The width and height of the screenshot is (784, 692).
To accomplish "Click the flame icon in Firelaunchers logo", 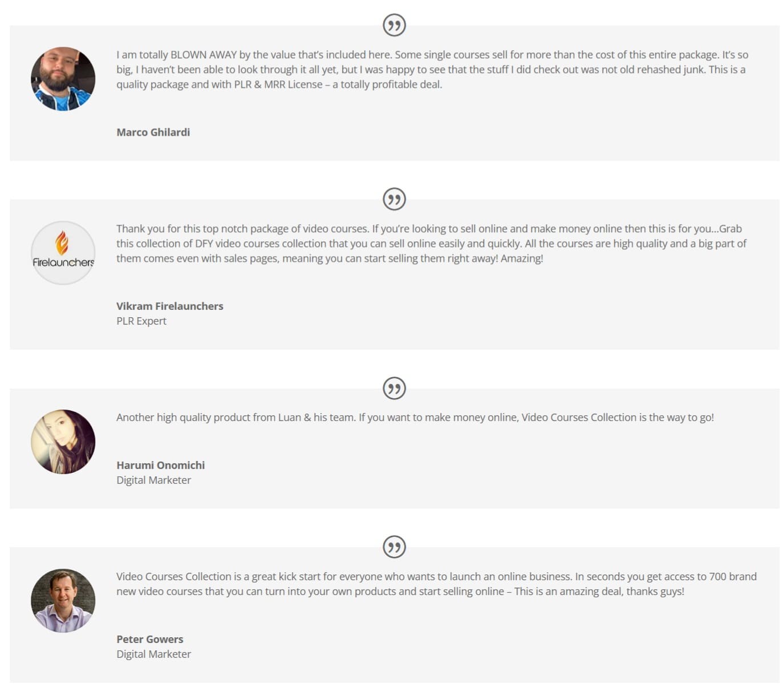I will click(x=62, y=242).
